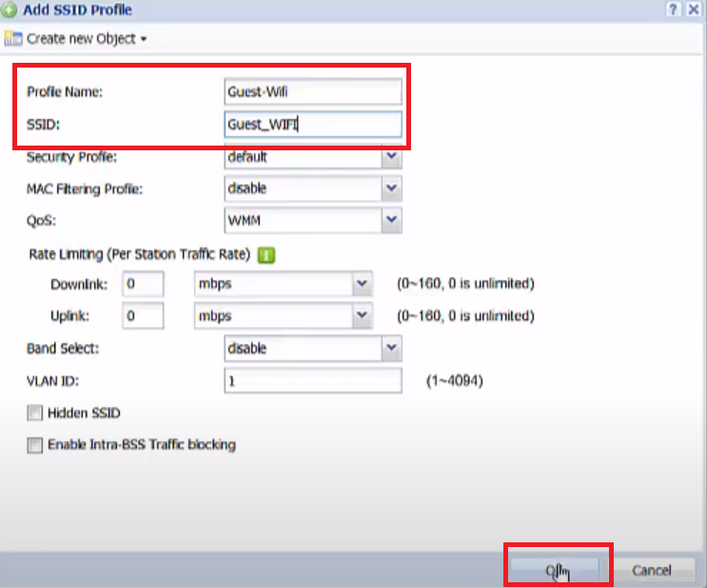Screen dimensions: 707x588
Task: Click the Create new Object icon
Action: point(12,39)
